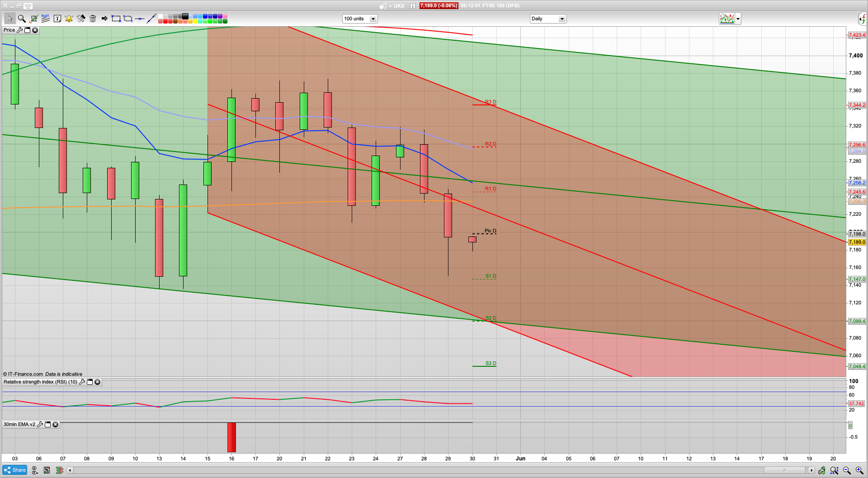Select the ellipse drawing tool

pyautogui.click(x=128, y=19)
